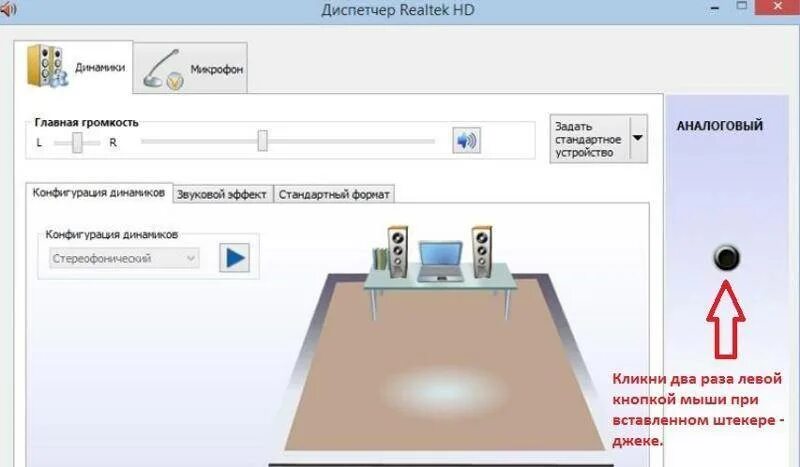
Task: Open the Стереофонический configuration dropdown
Action: [124, 258]
